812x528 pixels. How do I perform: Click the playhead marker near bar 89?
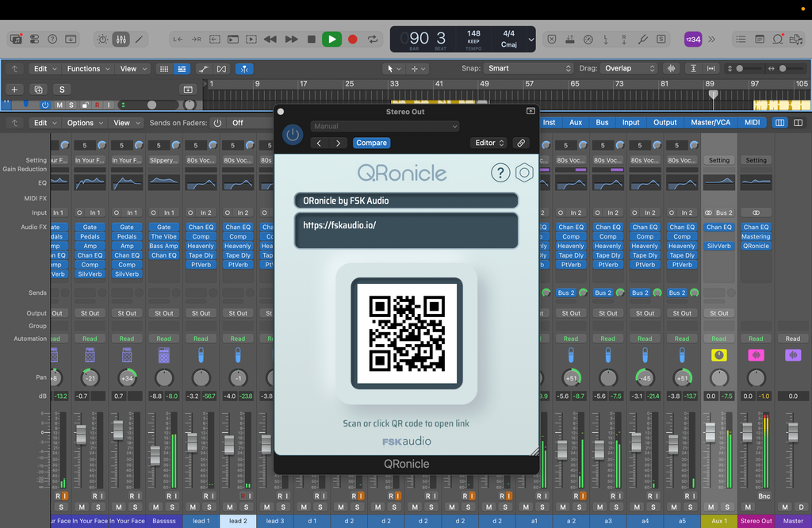(713, 94)
